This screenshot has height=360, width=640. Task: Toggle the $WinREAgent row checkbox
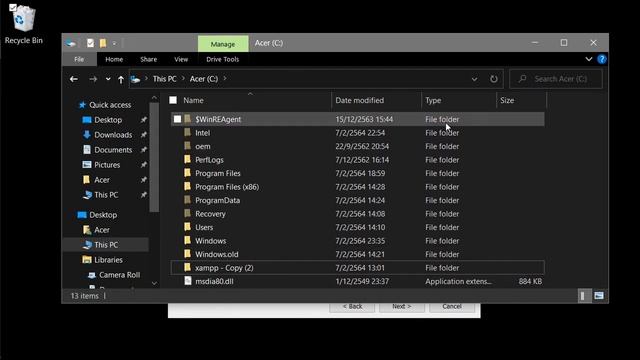coord(177,119)
